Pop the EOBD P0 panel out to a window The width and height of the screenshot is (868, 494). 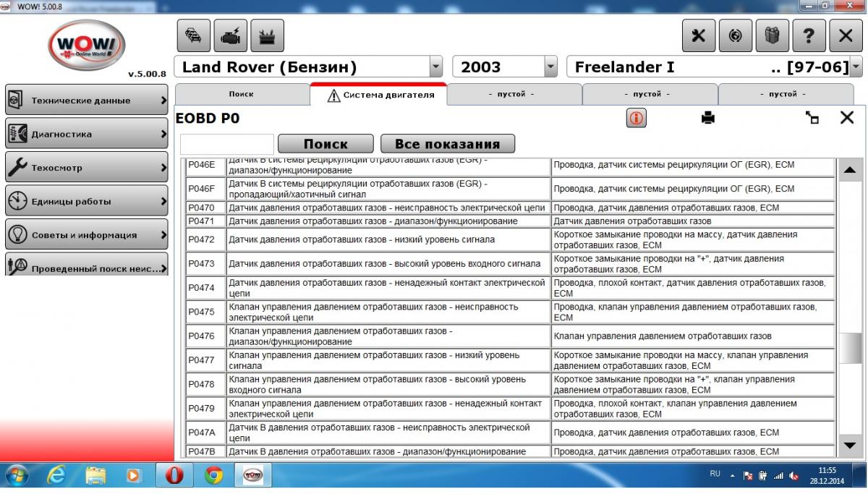click(812, 118)
